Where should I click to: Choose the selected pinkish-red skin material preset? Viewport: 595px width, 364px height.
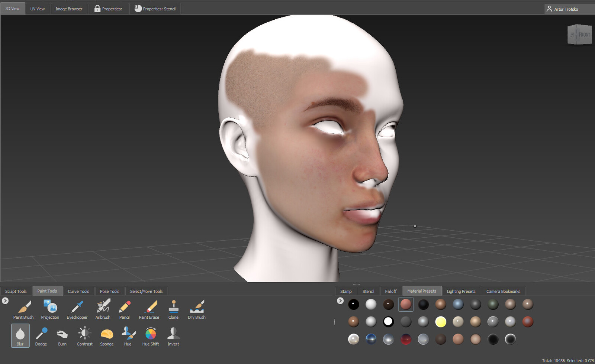(x=406, y=304)
